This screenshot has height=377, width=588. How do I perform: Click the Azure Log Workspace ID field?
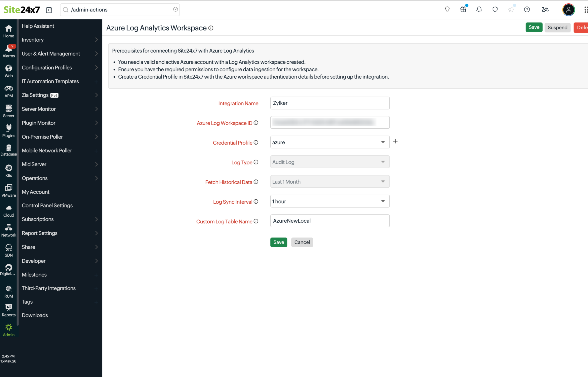point(330,122)
